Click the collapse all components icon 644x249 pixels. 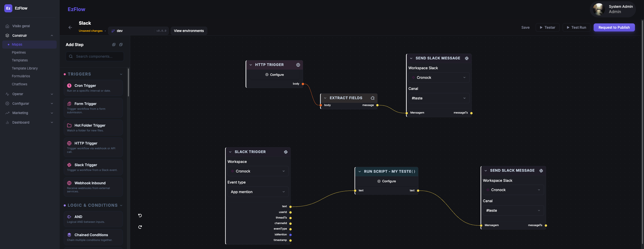click(x=121, y=45)
